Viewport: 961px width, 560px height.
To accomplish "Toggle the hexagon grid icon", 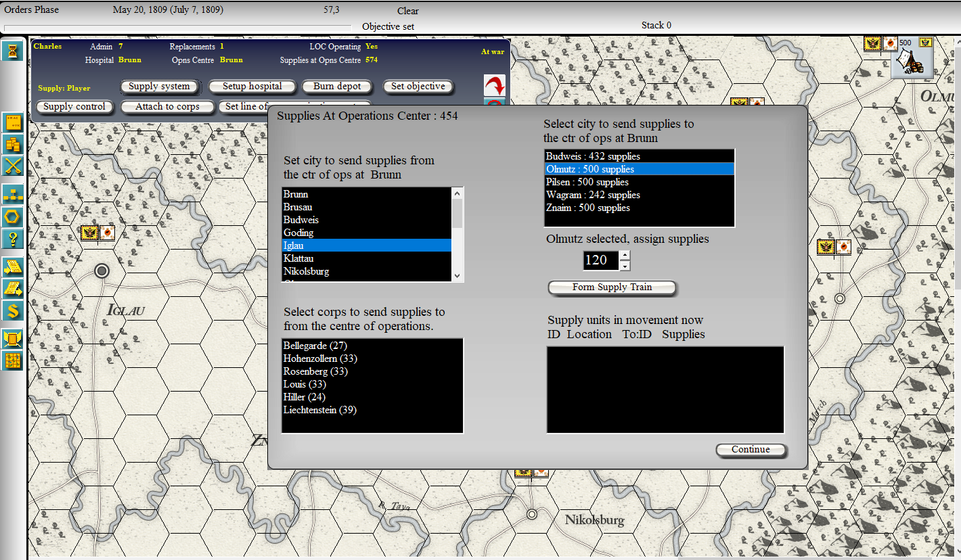I will pyautogui.click(x=14, y=217).
